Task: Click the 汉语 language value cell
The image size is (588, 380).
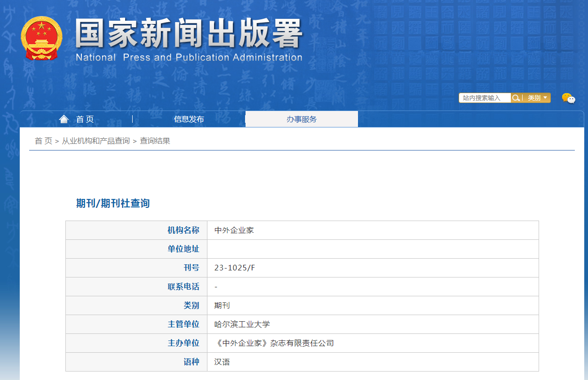Action: 222,362
